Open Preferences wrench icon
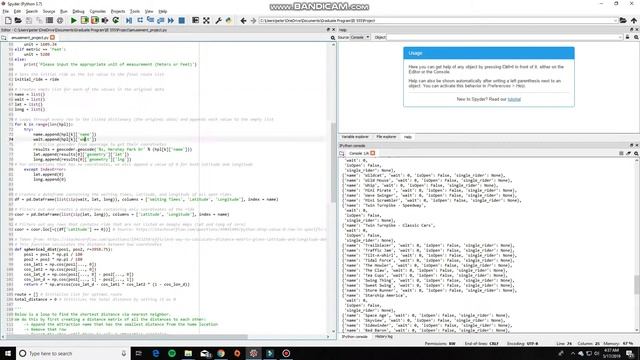This screenshot has height=360, width=640. [x=218, y=20]
